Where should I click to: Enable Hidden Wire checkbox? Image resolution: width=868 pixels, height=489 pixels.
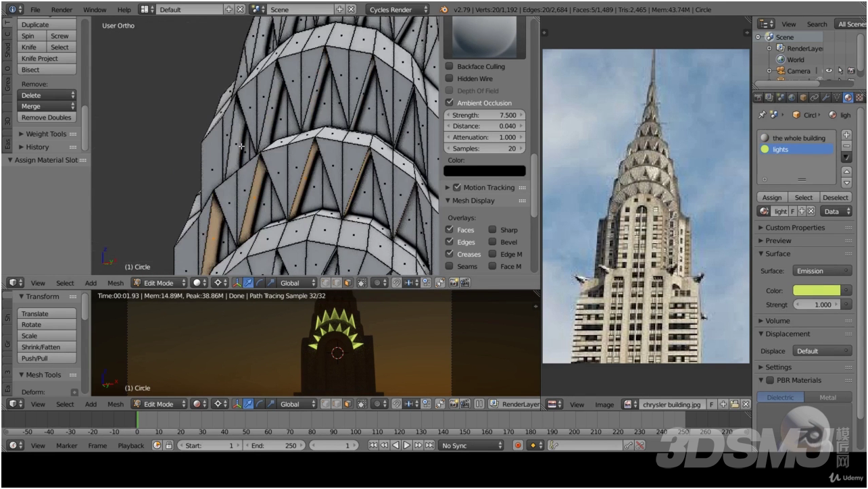[449, 78]
